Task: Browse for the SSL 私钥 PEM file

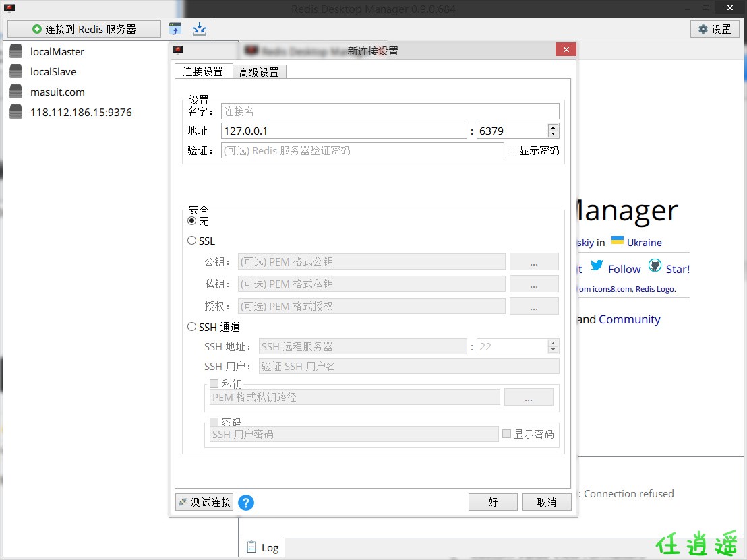Action: click(x=534, y=284)
